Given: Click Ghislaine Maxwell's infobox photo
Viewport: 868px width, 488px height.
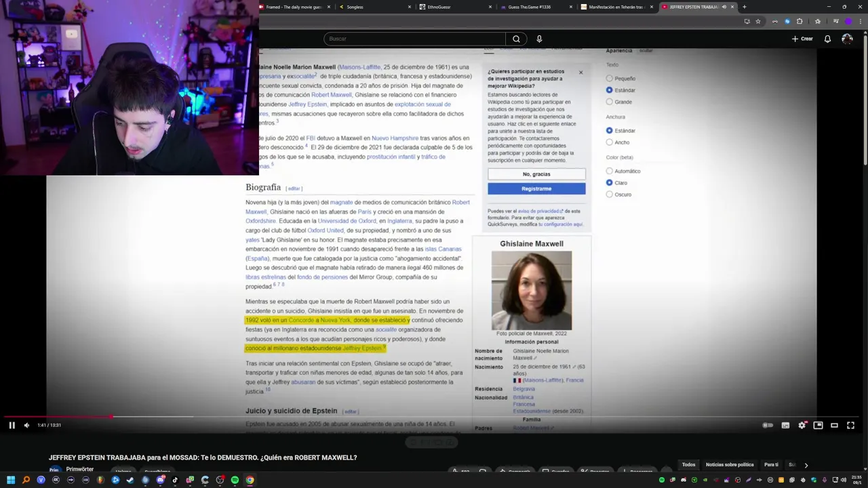Looking at the screenshot, I should click(532, 290).
